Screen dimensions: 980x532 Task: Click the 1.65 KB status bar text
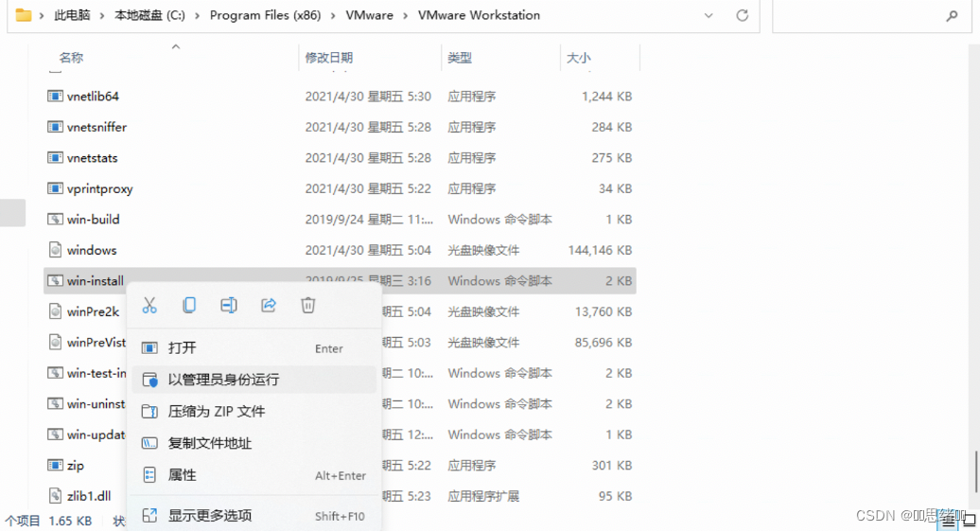pyautogui.click(x=70, y=520)
